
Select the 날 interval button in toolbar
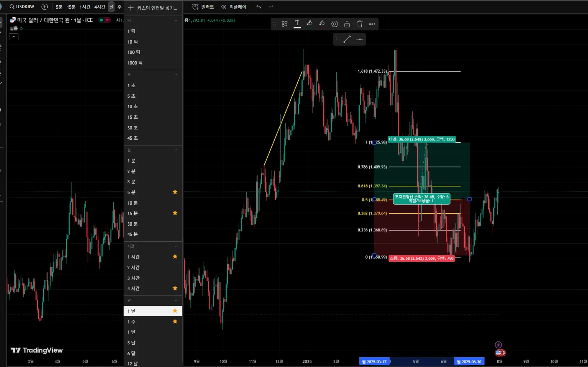click(x=111, y=7)
